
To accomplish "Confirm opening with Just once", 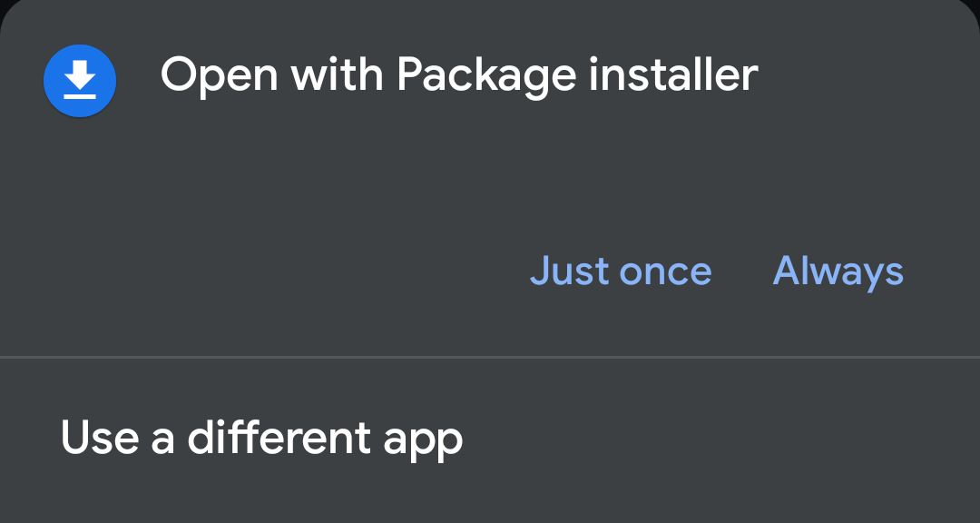I will [x=621, y=271].
